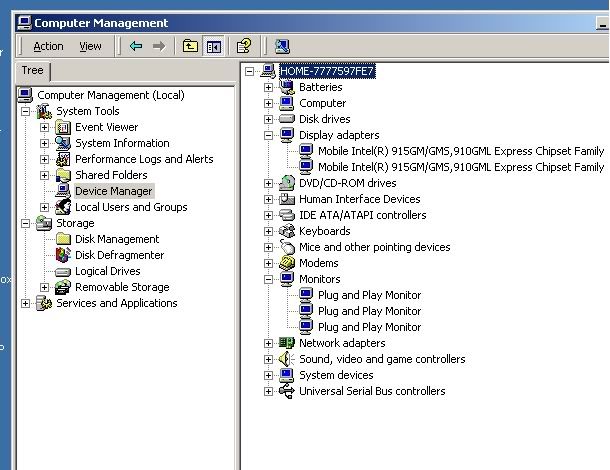Click the Batteries icon
Image resolution: width=610 pixels, height=470 pixels.
pos(287,87)
